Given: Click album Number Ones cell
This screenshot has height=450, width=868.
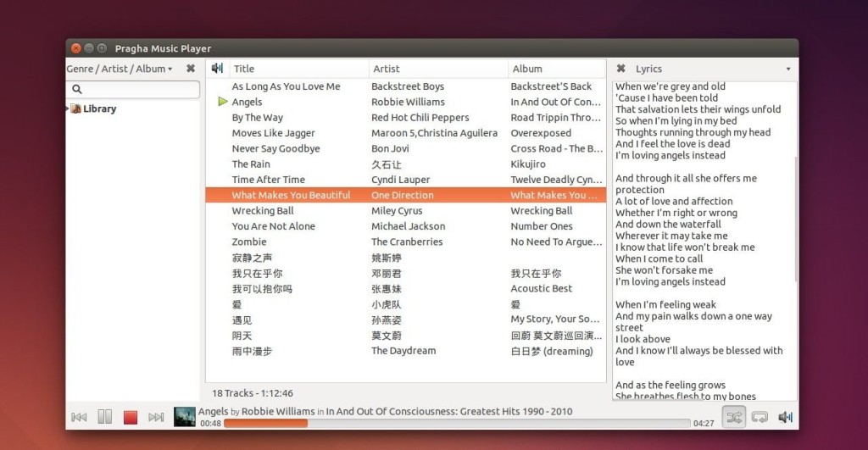Looking at the screenshot, I should pyautogui.click(x=542, y=225).
